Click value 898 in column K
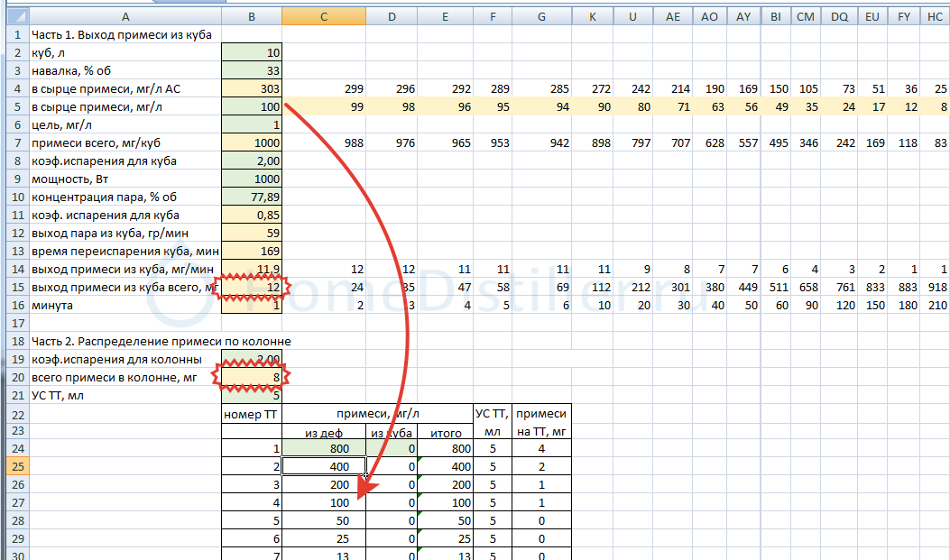 point(593,142)
